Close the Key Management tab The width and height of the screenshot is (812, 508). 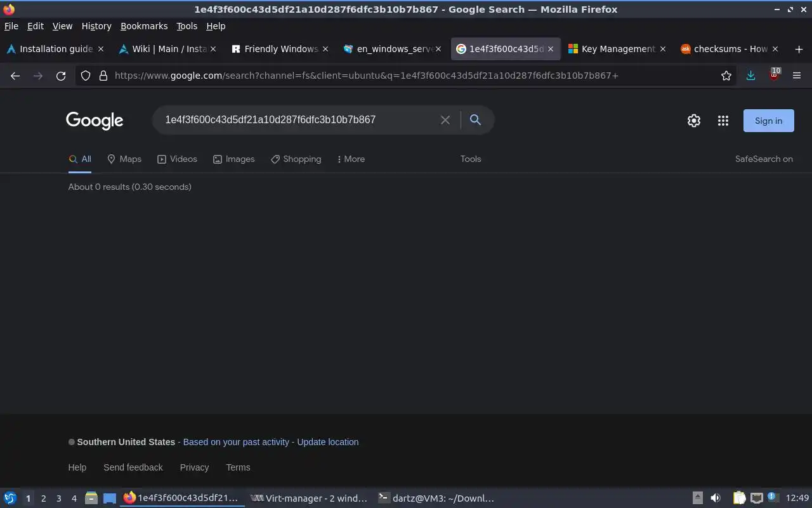(663, 49)
